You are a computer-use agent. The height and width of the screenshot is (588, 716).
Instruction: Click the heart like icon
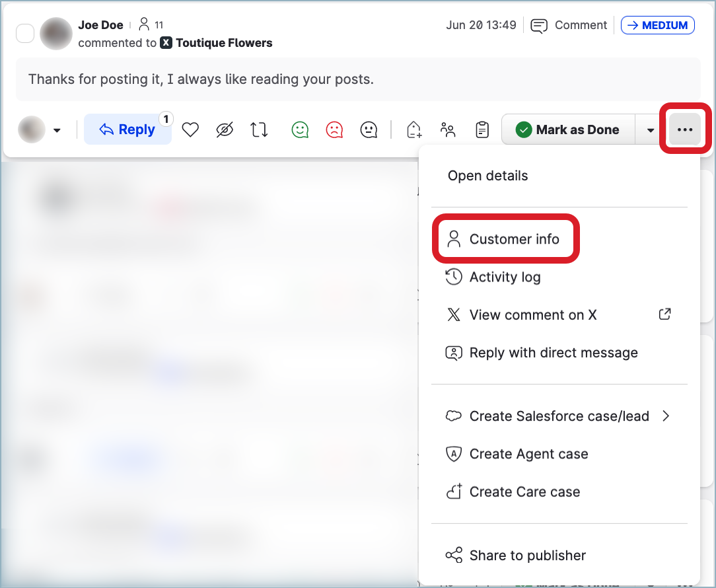coord(190,130)
